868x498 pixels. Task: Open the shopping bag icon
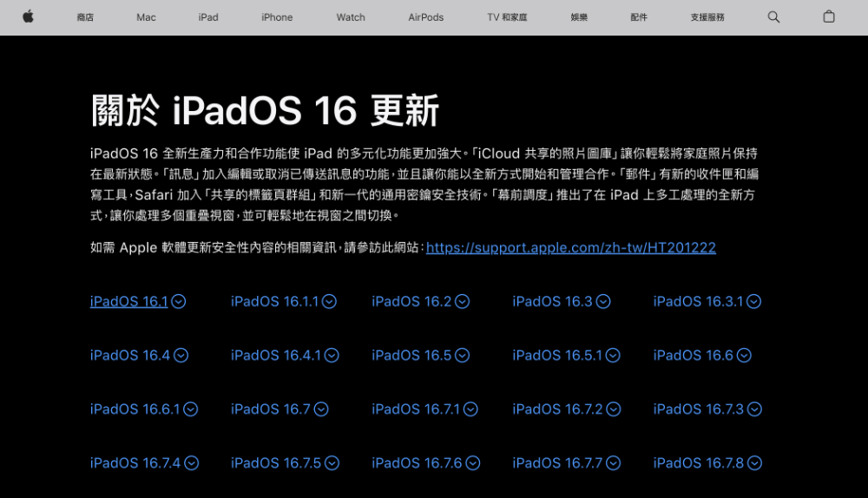click(x=829, y=16)
